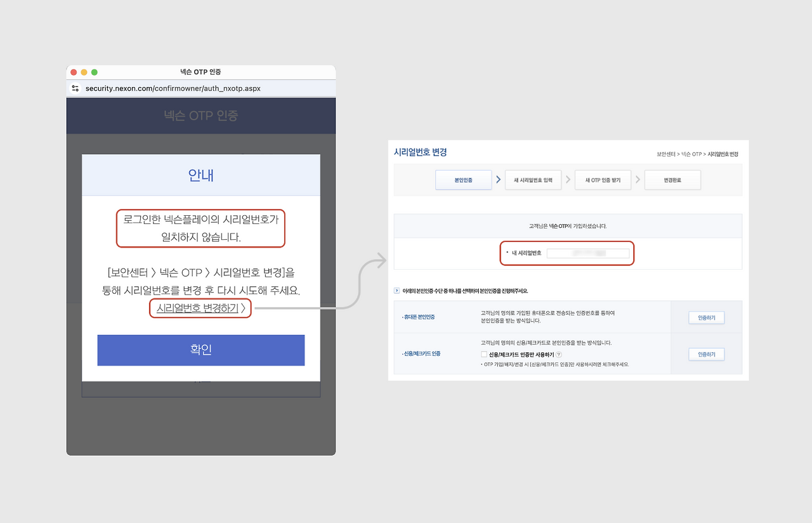Click 인증하기 for 신용/체크카드 인증

pyautogui.click(x=706, y=354)
